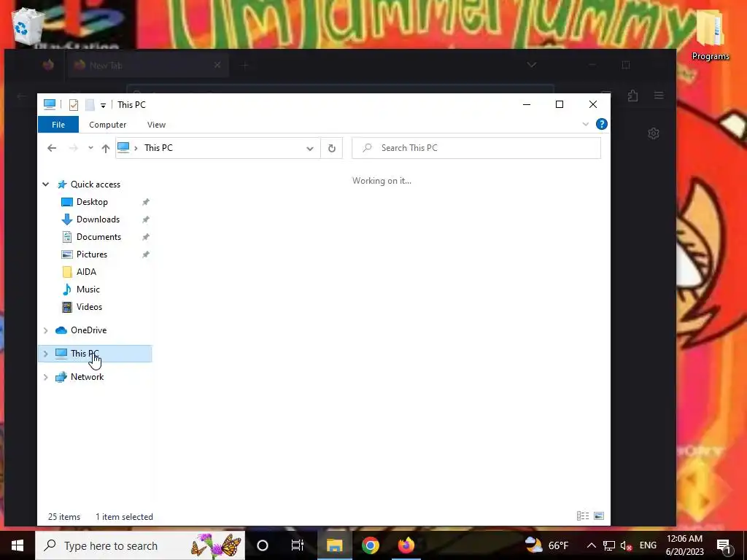The height and width of the screenshot is (560, 747).
Task: Open Cortana circle icon on taskbar
Action: point(263,545)
